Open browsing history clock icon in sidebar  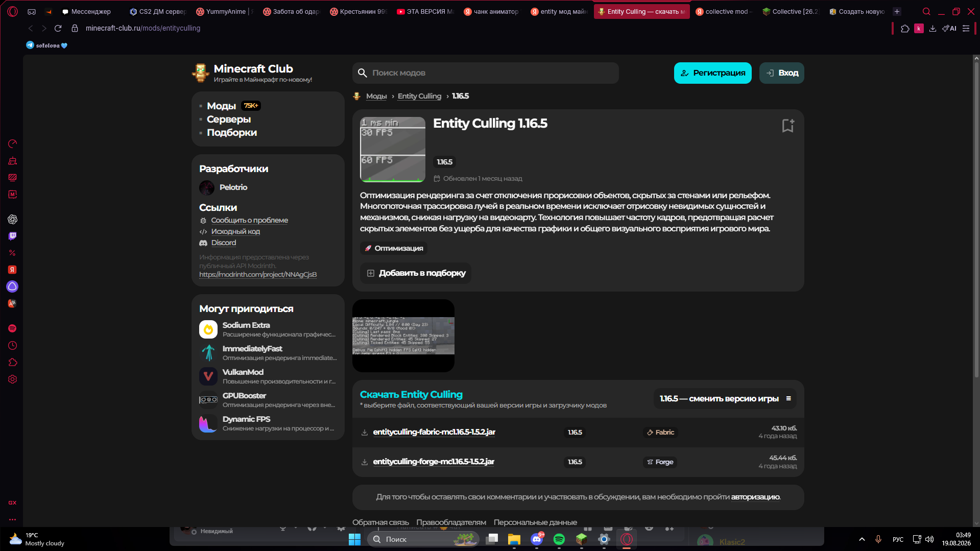13,346
